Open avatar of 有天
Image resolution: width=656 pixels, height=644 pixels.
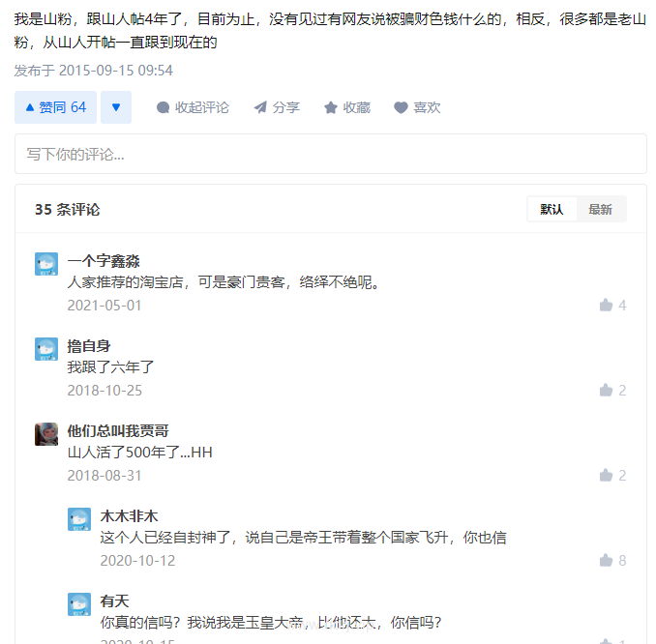(79, 604)
